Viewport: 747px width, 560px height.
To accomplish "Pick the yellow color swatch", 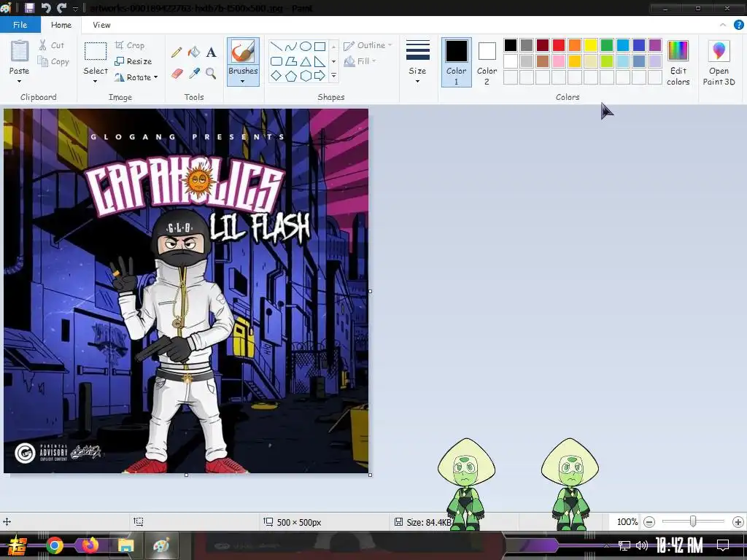I will point(591,45).
